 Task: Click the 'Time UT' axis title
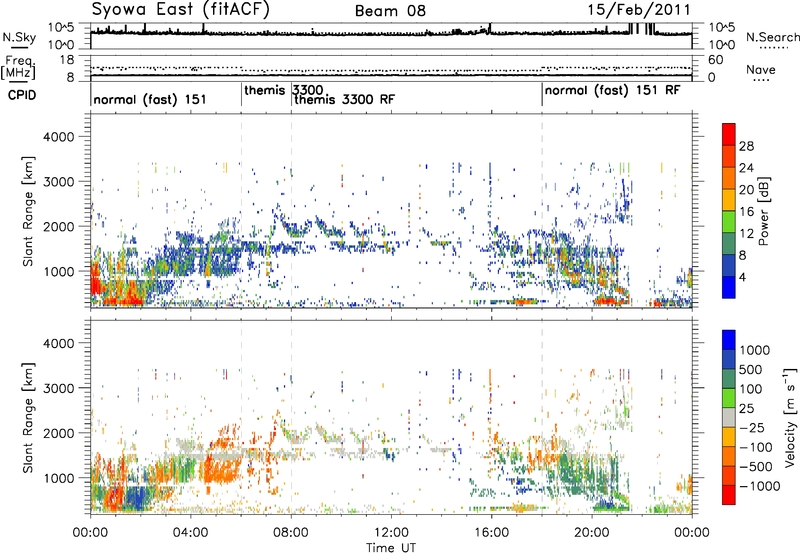tap(391, 548)
